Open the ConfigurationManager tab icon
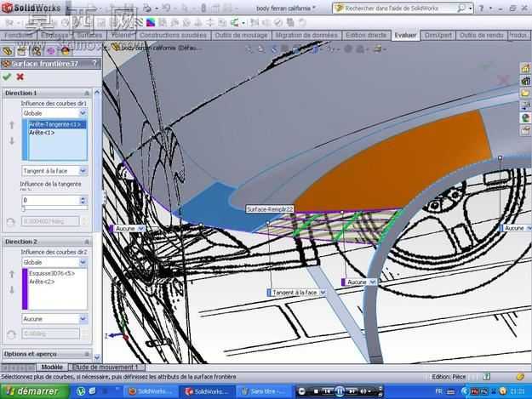Image resolution: width=532 pixels, height=399 pixels. coord(36,51)
